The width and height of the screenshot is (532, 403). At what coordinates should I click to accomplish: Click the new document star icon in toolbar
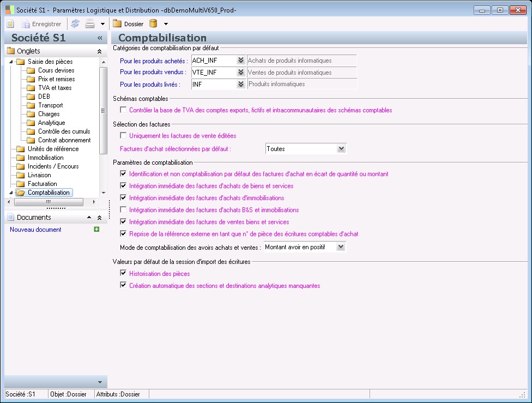10,24
